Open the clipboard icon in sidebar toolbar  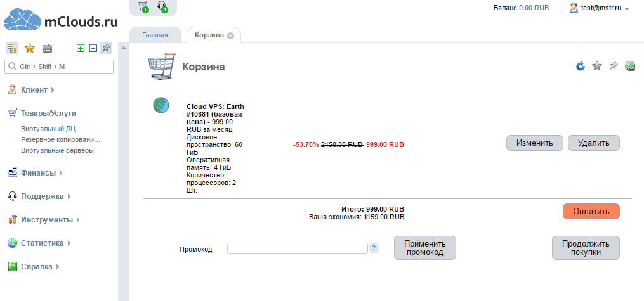(x=47, y=48)
